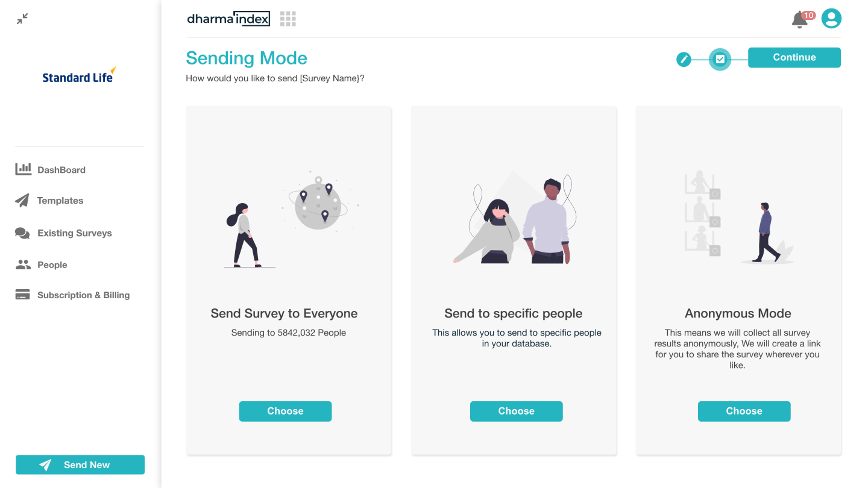Open the Templates section

tap(60, 201)
